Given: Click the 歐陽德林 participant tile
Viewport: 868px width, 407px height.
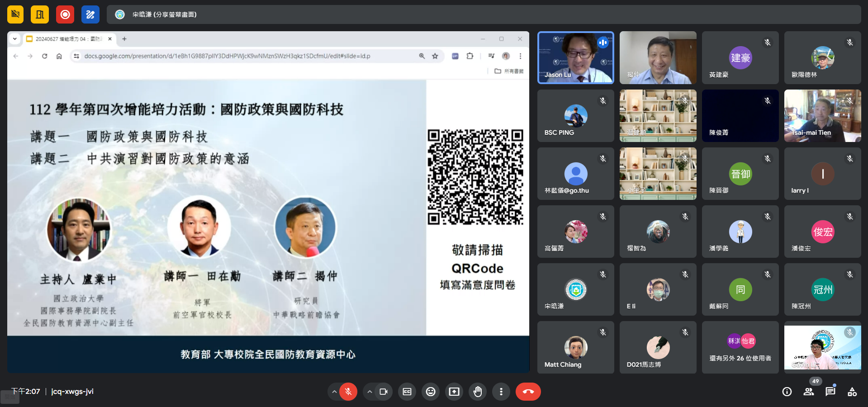Looking at the screenshot, I should (x=823, y=57).
